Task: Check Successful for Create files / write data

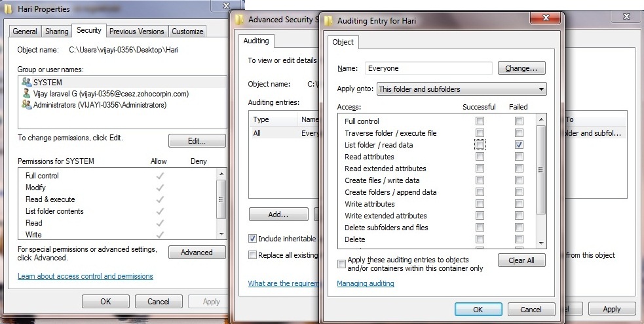Action: 480,180
